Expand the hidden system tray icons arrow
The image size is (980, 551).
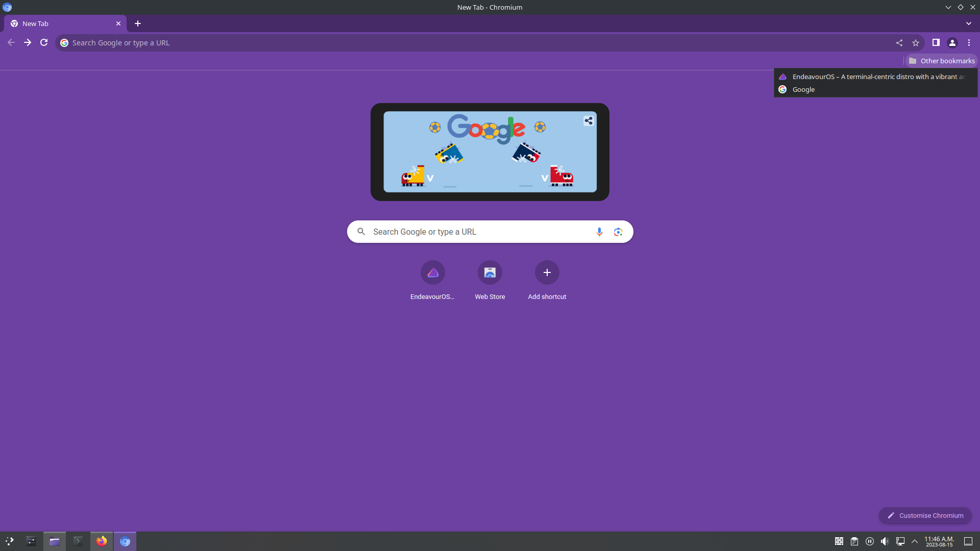point(915,541)
